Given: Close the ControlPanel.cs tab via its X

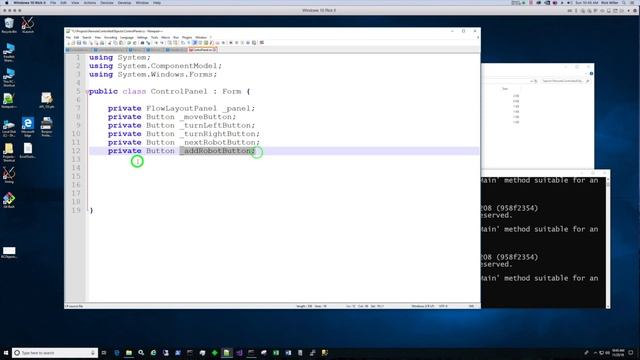Looking at the screenshot, I should point(215,50).
